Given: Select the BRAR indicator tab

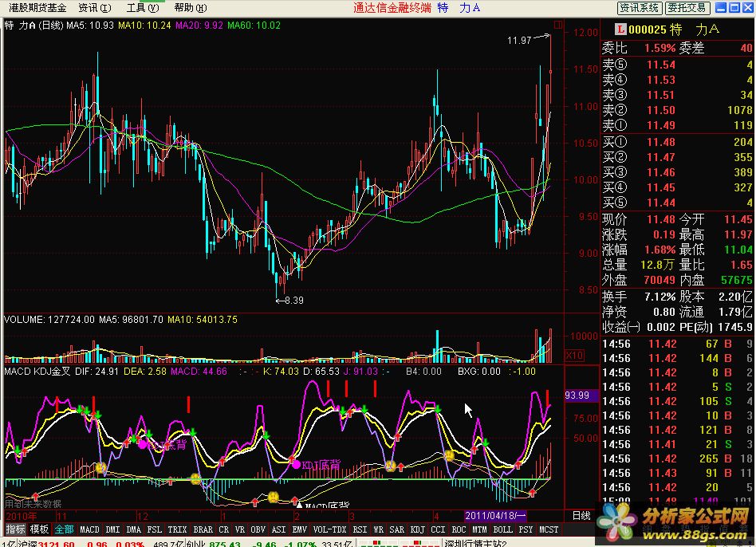Looking at the screenshot, I should (x=203, y=529).
